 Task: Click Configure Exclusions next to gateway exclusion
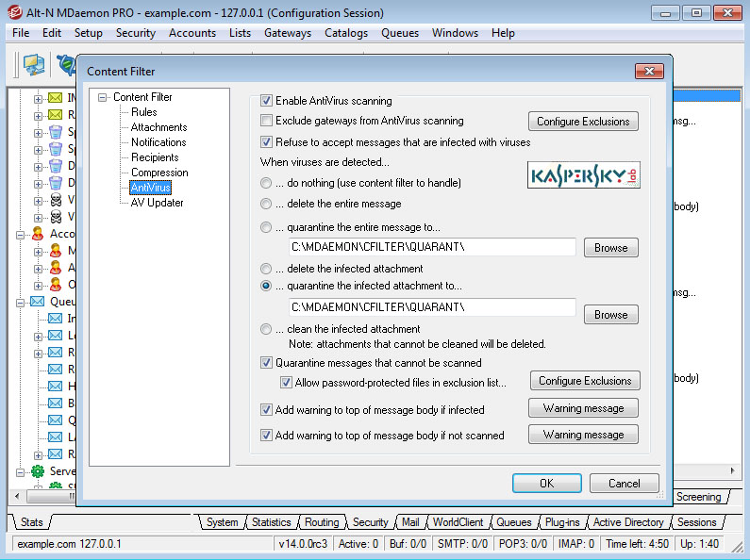pos(582,122)
